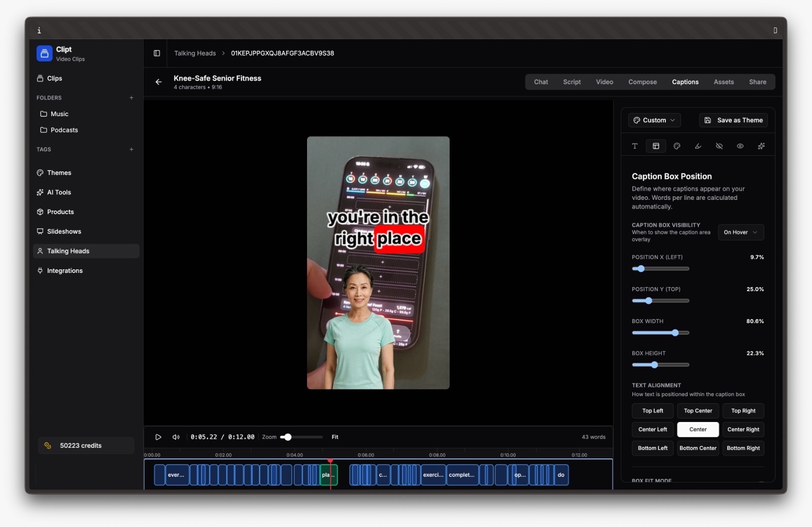Click the back arrow next to Knee-Safe Senior Fitness
The height and width of the screenshot is (527, 812).
point(159,82)
